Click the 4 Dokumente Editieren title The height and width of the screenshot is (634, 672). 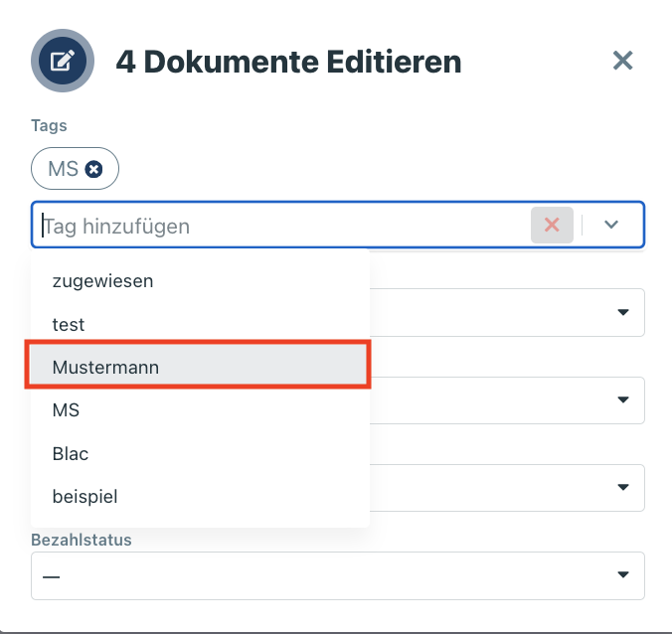point(288,62)
